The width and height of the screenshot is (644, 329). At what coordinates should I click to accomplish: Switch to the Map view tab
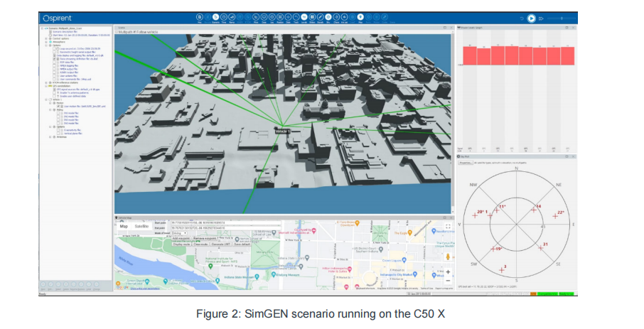click(x=124, y=226)
